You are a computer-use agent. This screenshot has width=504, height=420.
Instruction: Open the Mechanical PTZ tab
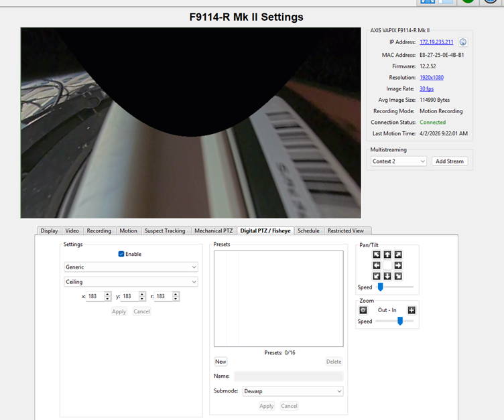coord(213,231)
